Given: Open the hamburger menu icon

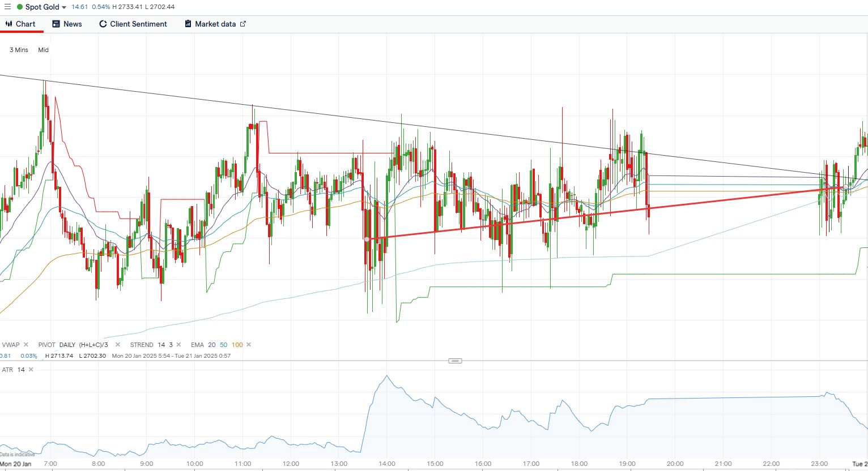Looking at the screenshot, I should 7,7.
